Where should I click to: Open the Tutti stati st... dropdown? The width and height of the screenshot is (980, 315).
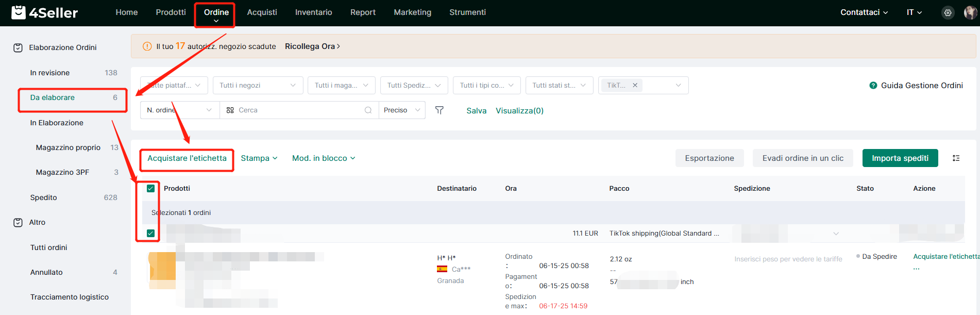[x=559, y=86]
